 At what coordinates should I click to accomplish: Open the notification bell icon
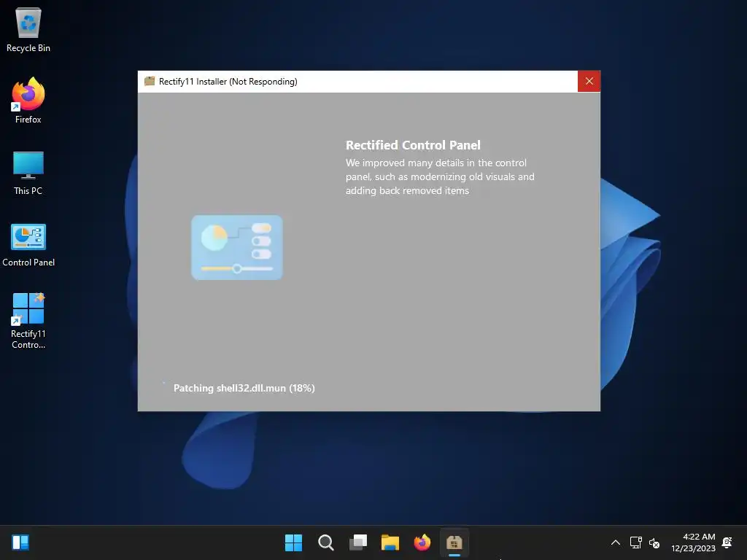[727, 542]
